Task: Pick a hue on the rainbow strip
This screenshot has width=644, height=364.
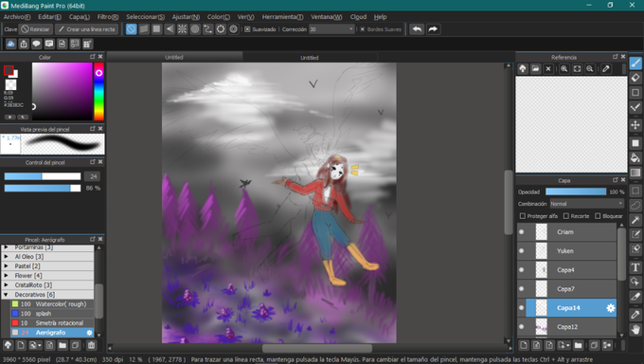Action: coord(98,91)
